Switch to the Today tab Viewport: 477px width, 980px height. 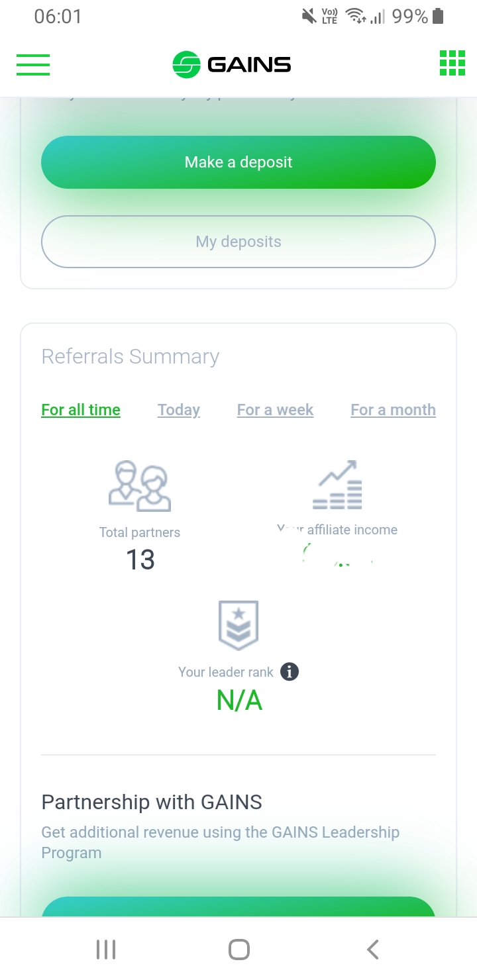(179, 410)
